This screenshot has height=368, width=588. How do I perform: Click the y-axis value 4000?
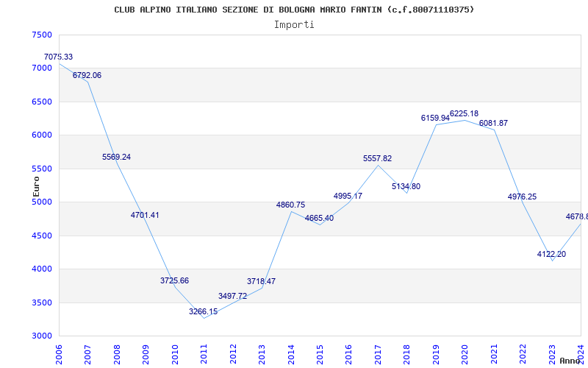pos(42,269)
